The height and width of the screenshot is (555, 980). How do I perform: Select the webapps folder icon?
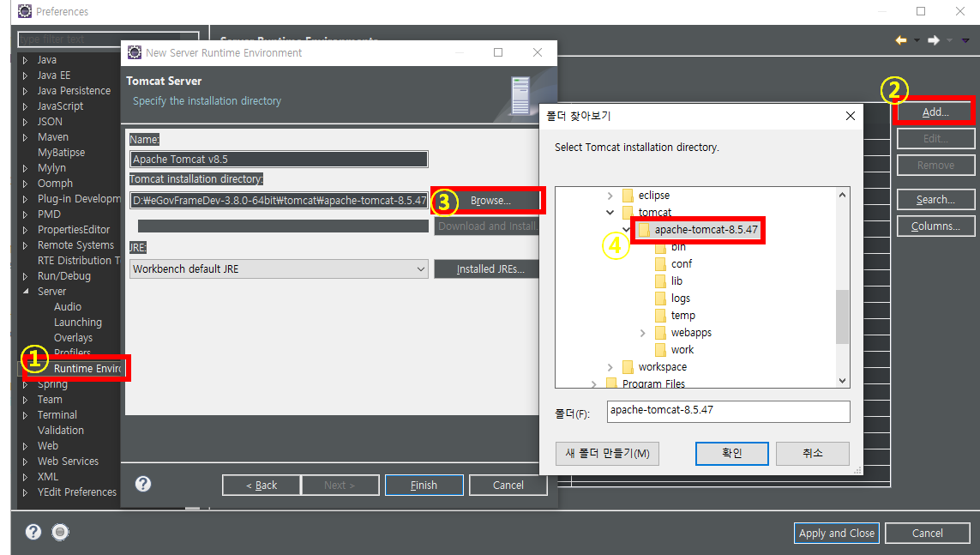[660, 333]
